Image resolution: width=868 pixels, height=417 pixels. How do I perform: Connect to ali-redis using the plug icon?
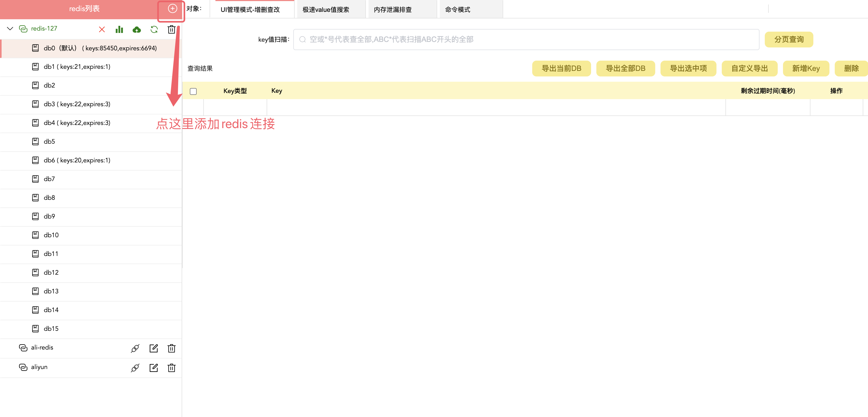135,348
